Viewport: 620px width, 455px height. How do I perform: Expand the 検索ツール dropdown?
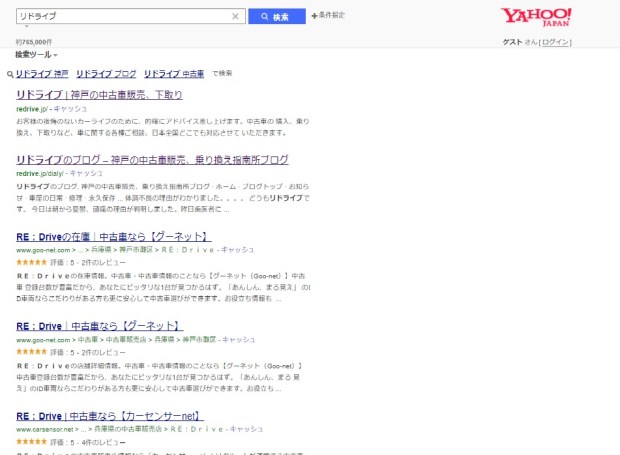(36, 55)
